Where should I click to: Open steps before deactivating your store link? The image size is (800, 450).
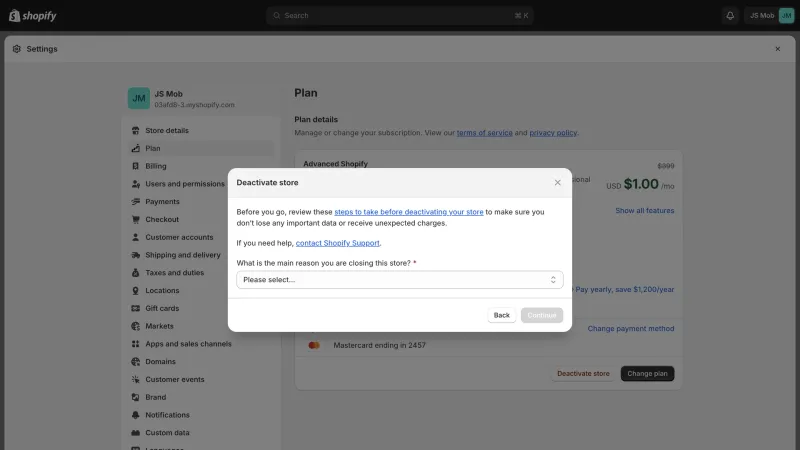point(409,212)
